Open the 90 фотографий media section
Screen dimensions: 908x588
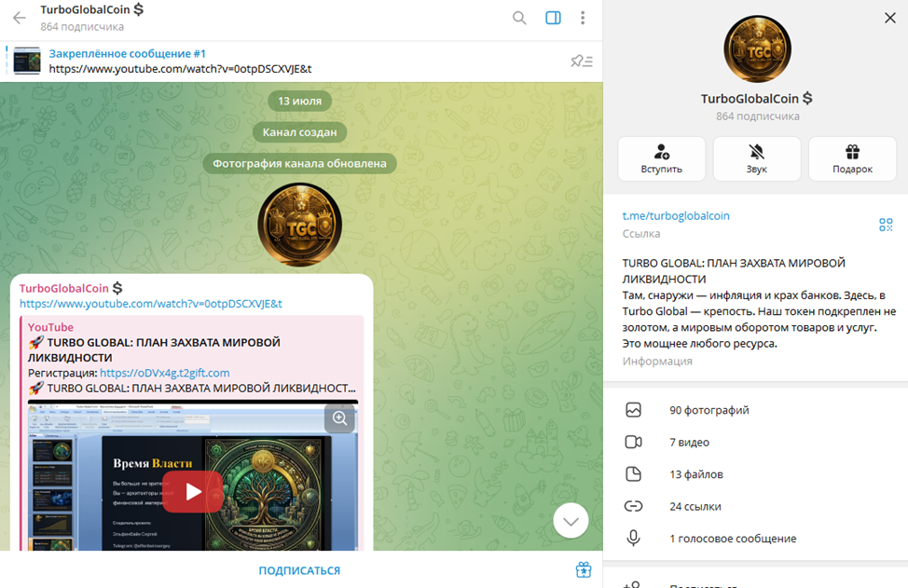(x=755, y=410)
